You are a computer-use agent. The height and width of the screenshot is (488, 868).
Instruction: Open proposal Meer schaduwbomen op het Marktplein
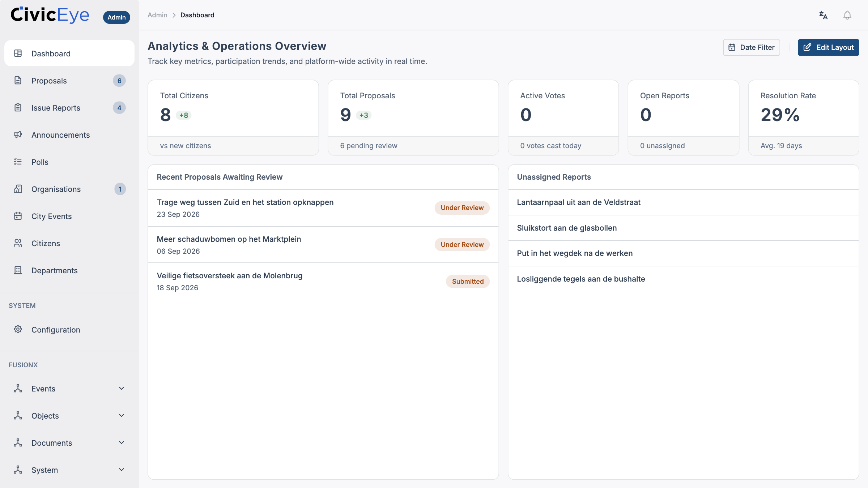(x=323, y=245)
